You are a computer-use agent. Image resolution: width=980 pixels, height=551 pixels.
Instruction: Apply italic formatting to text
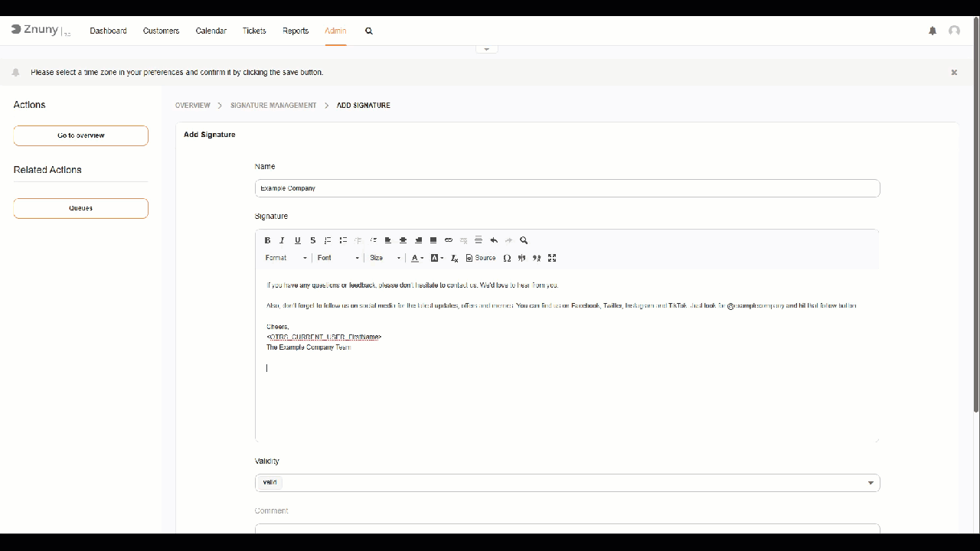pyautogui.click(x=282, y=240)
